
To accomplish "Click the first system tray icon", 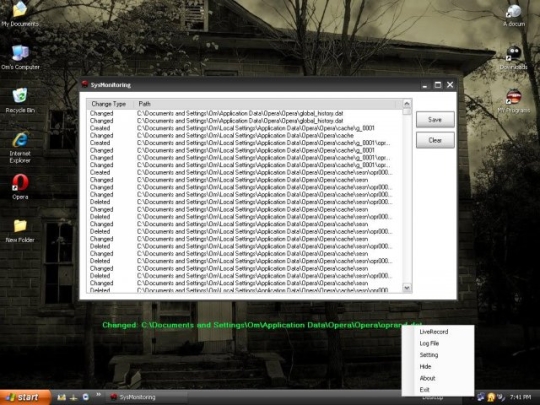I will 480,397.
